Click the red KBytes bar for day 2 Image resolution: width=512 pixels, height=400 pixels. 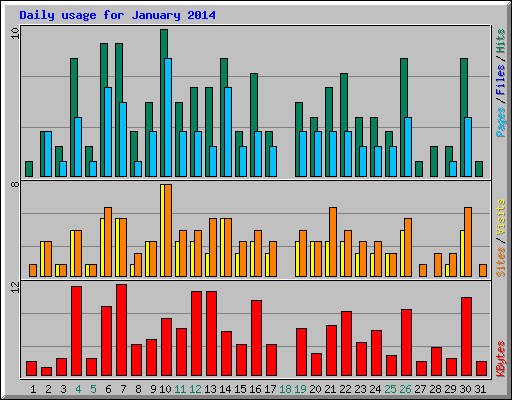(x=46, y=372)
